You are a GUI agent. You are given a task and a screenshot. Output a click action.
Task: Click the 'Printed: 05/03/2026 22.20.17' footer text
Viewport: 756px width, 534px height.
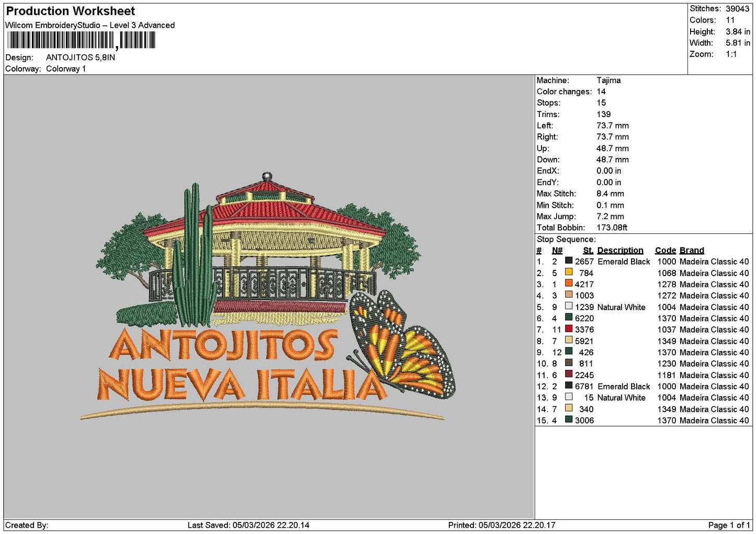click(x=502, y=525)
